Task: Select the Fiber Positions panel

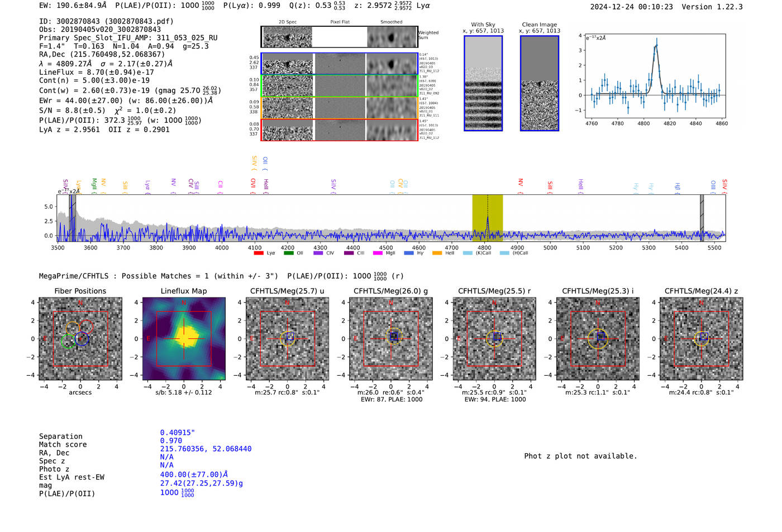Action: coord(80,339)
